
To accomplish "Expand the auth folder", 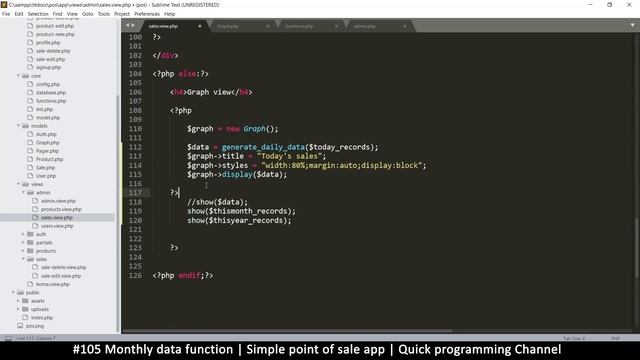I will [23, 234].
